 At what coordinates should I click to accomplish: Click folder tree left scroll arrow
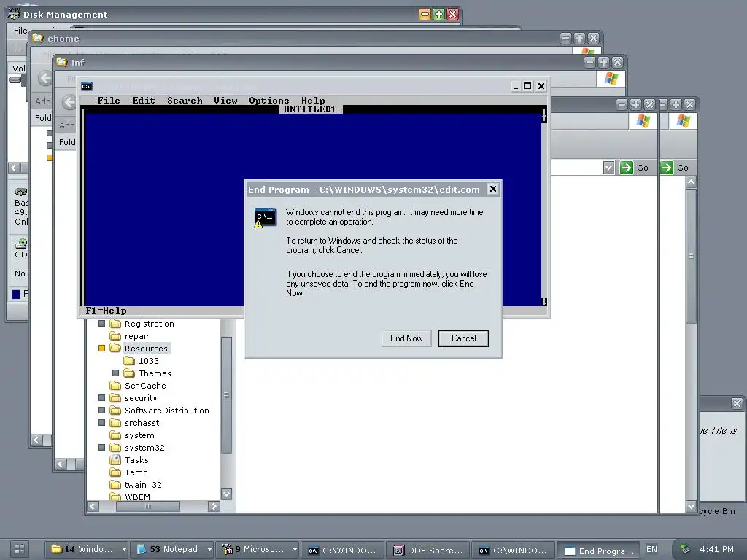[93, 506]
